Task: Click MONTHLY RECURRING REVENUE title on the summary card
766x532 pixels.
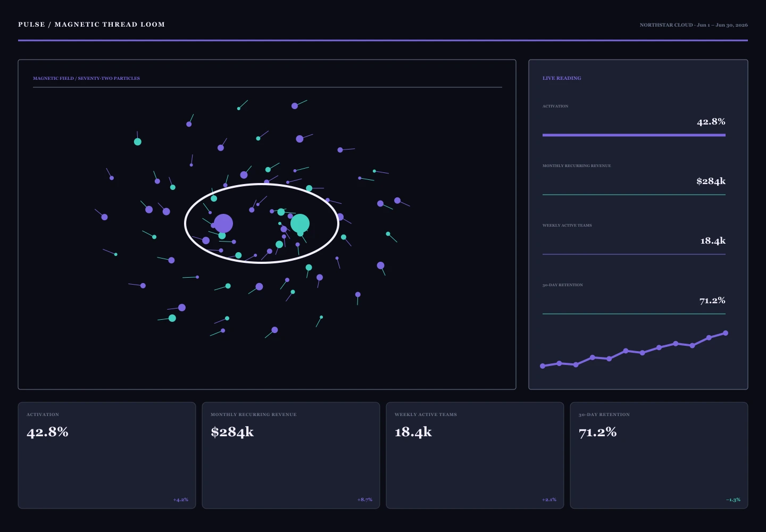Action: coord(254,414)
